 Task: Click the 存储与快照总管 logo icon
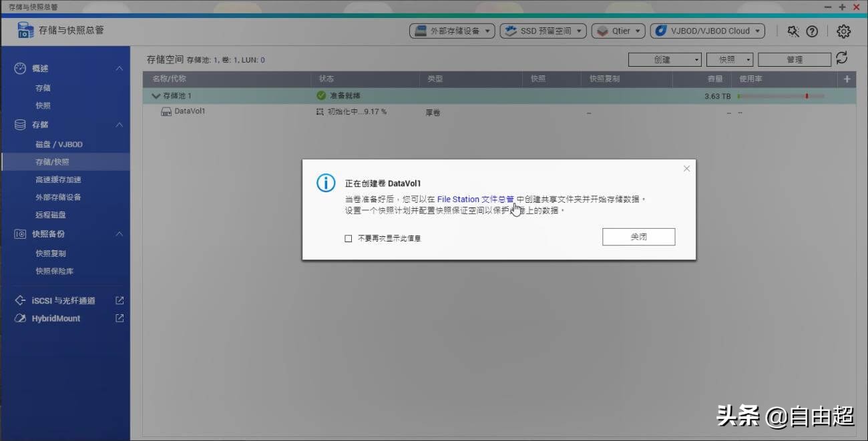[x=24, y=31]
